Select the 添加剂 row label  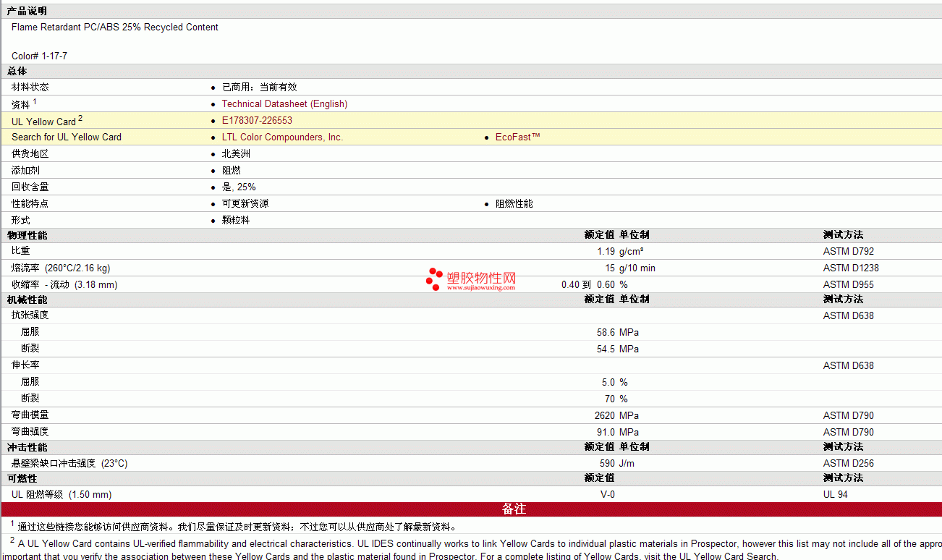25,171
